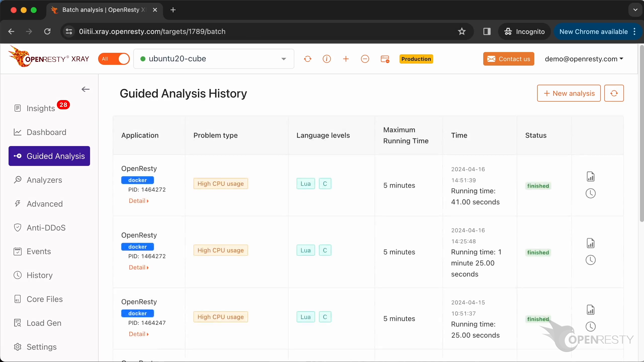View report icon for the 14:25:48 analysis
Image resolution: width=644 pixels, height=362 pixels.
point(590,243)
